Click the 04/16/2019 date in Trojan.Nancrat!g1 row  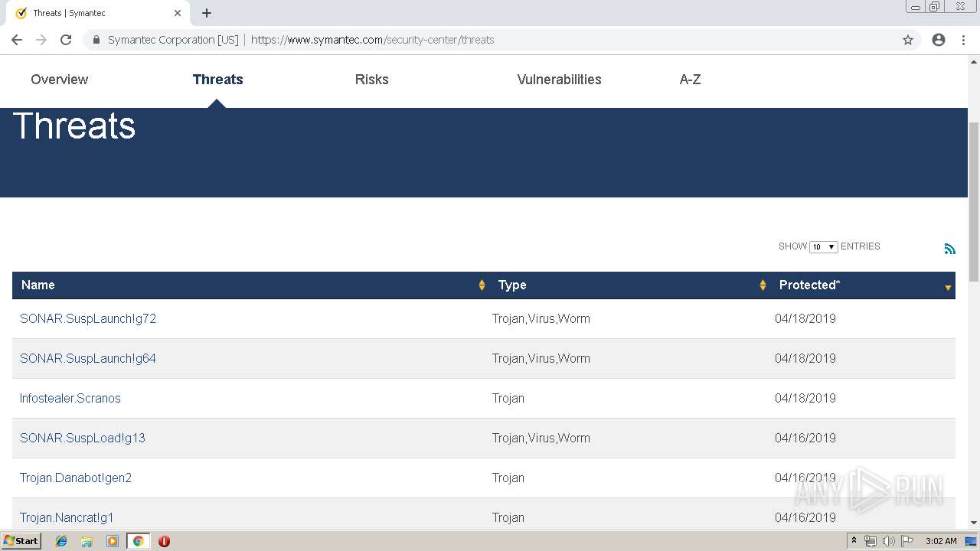point(805,518)
